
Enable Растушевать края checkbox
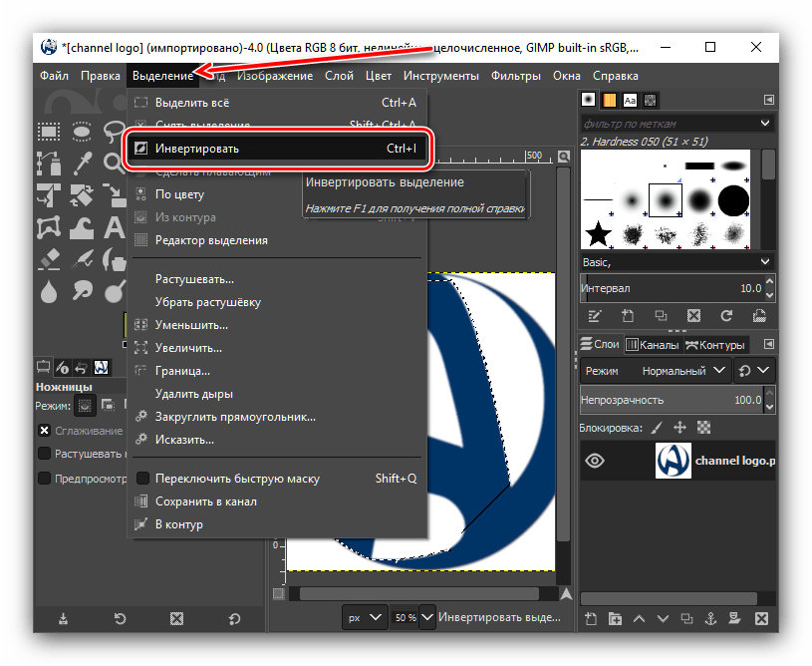45,454
